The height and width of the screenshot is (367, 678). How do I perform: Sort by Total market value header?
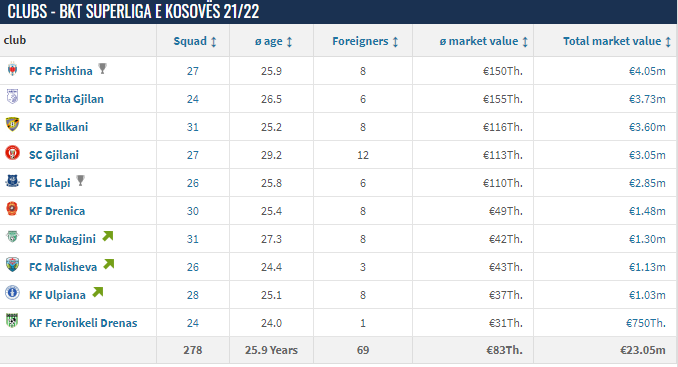pos(617,41)
